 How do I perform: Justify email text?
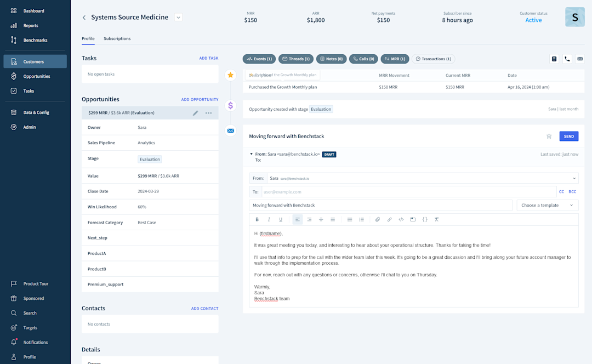click(x=333, y=219)
